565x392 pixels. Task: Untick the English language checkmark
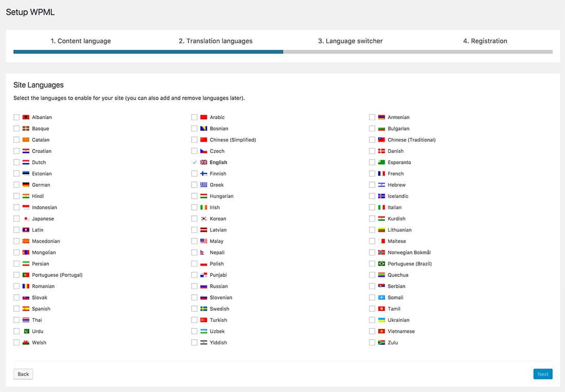point(194,162)
